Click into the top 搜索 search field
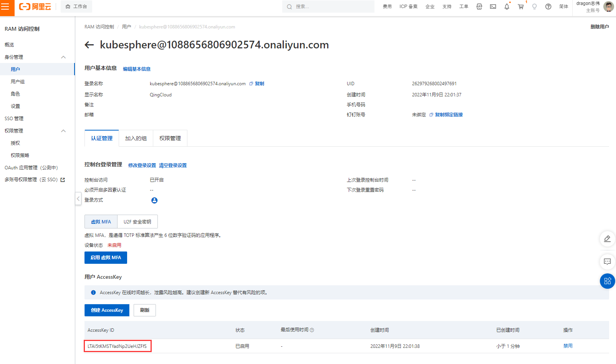This screenshot has height=364, width=616. pyautogui.click(x=328, y=7)
